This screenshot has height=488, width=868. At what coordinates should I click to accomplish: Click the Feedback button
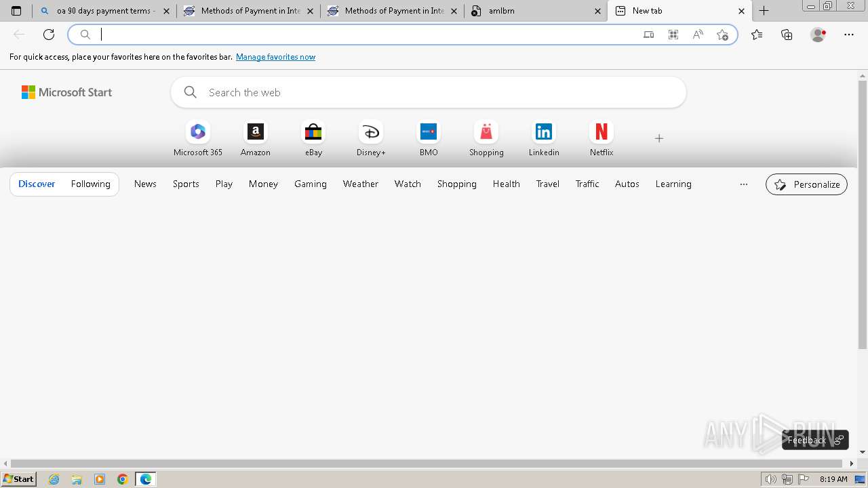coord(815,440)
